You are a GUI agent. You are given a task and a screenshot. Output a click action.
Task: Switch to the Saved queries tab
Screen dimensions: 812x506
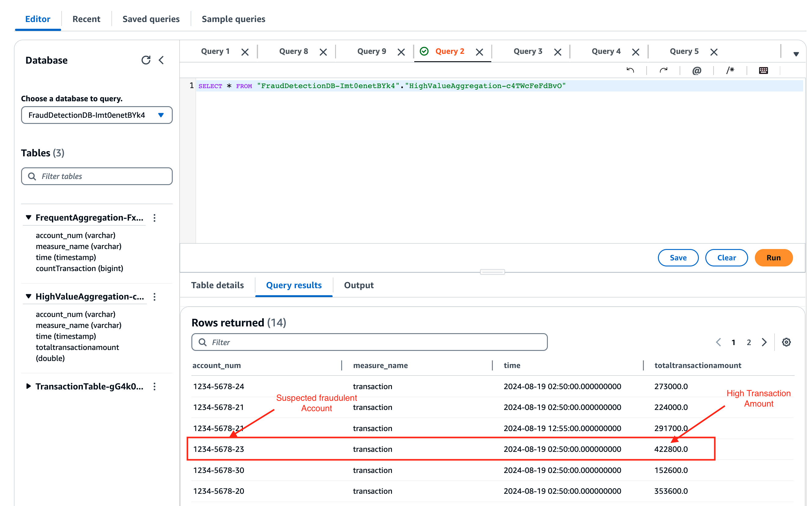[x=151, y=19]
